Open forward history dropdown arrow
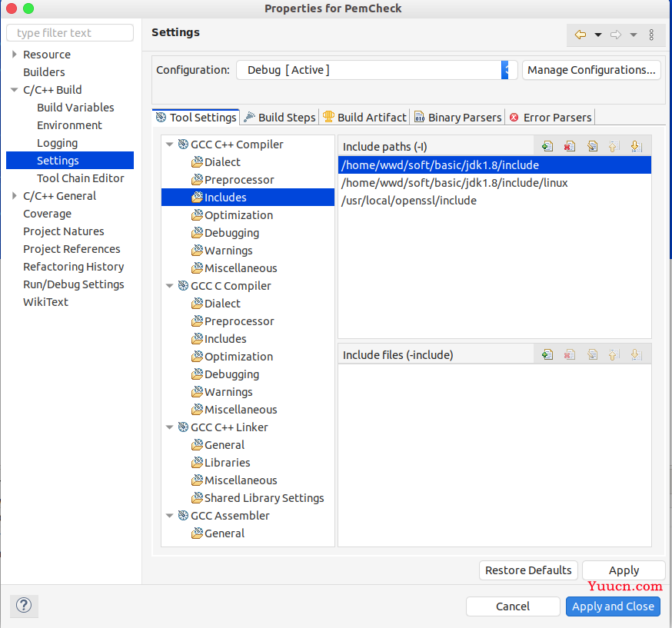The image size is (672, 628). tap(634, 35)
